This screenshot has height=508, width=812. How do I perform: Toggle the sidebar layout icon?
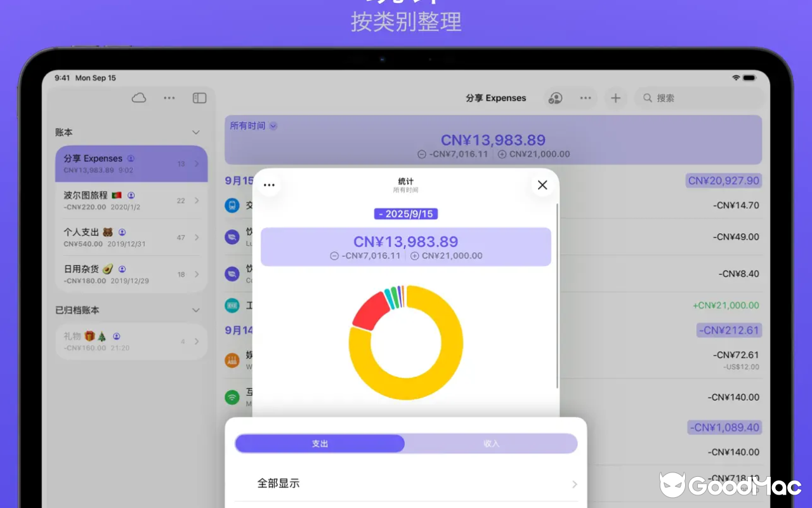[199, 98]
